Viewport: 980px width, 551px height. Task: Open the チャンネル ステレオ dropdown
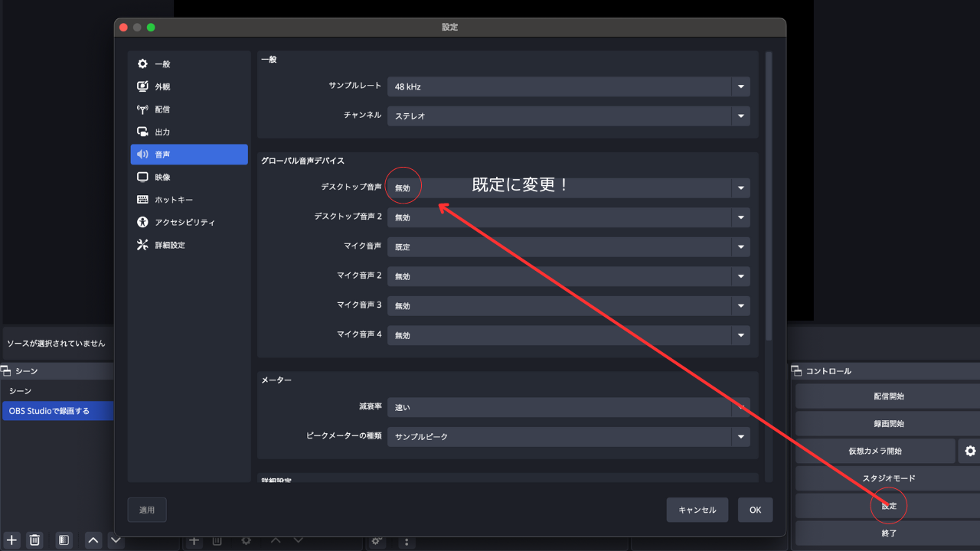click(569, 116)
